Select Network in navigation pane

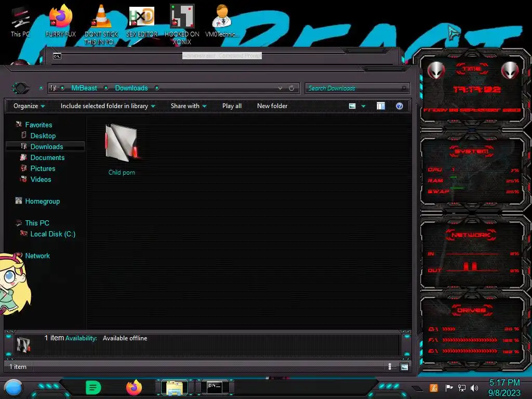(x=37, y=256)
